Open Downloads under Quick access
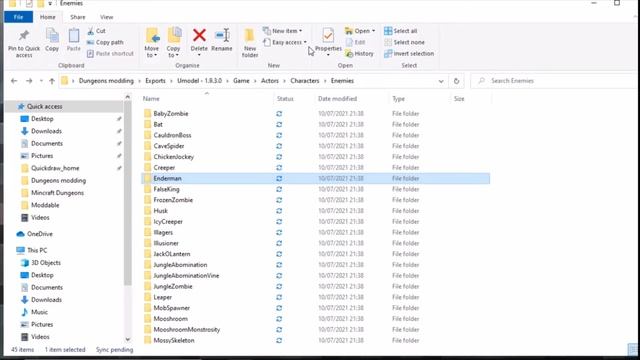The width and height of the screenshot is (640, 360). click(46, 131)
